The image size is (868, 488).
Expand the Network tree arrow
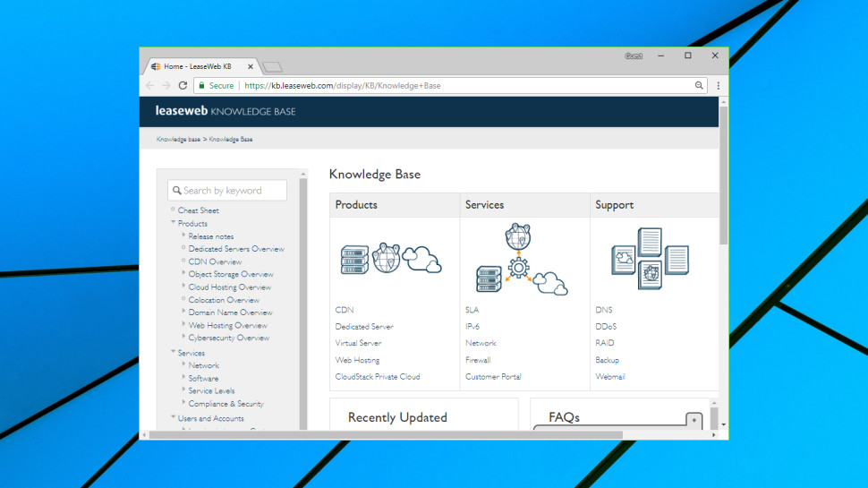click(x=183, y=364)
